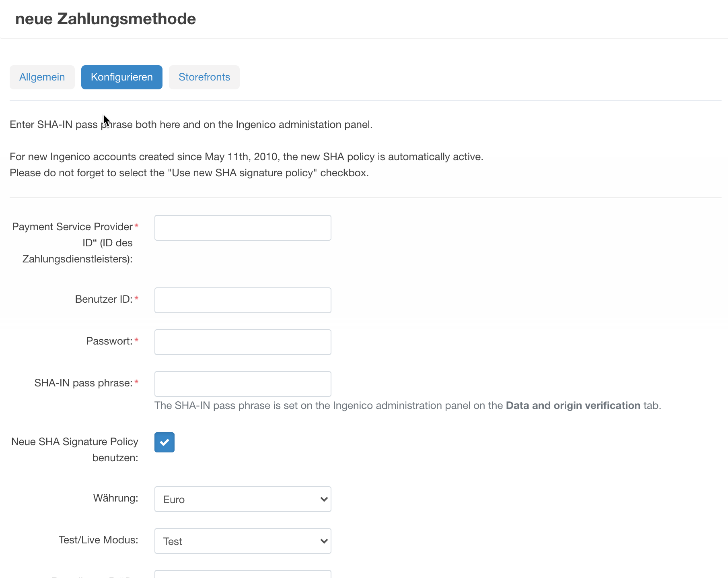
Task: Uncheck Neue SHA Signature Policy benutzen
Action: (165, 442)
